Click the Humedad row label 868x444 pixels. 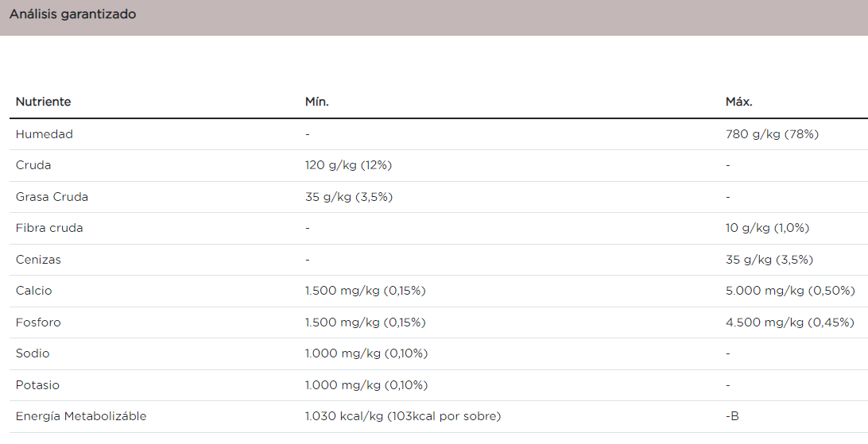click(x=45, y=134)
